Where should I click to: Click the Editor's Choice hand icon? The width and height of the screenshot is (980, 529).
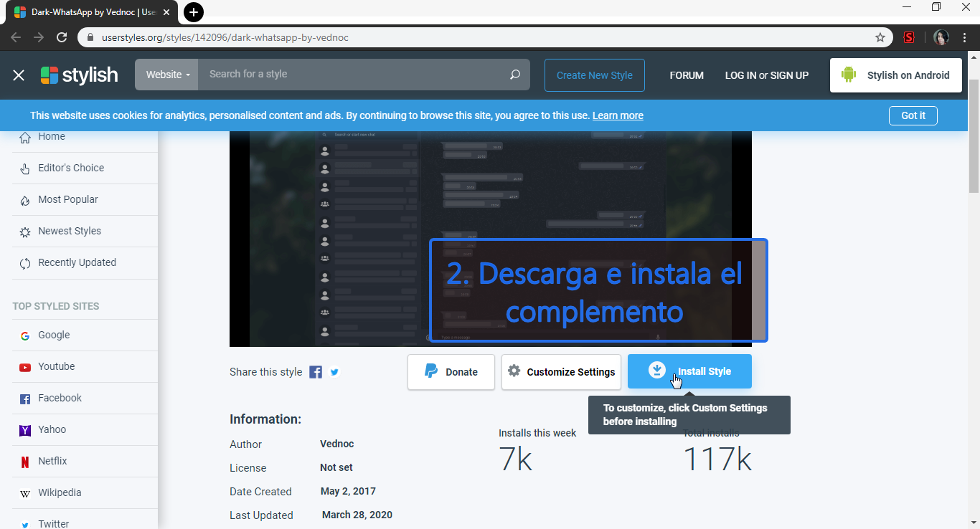click(x=25, y=168)
